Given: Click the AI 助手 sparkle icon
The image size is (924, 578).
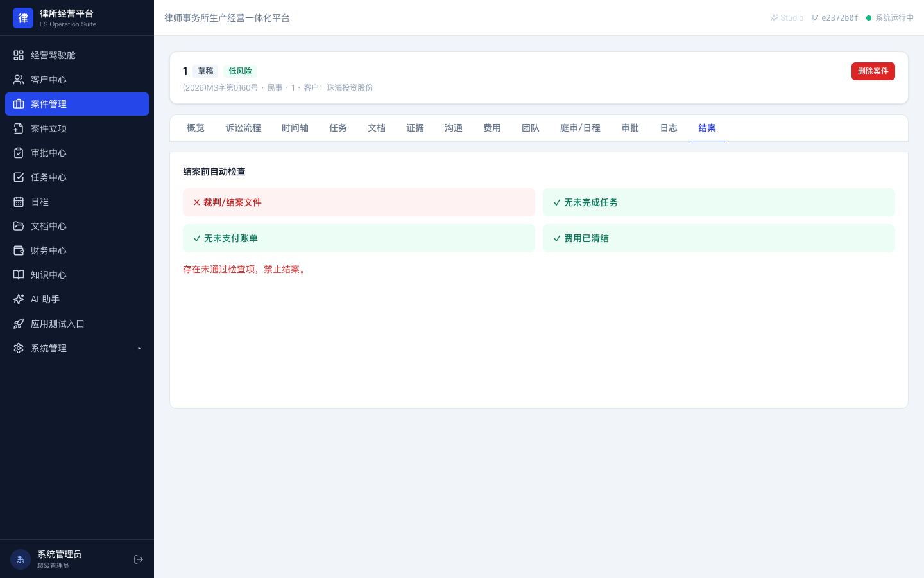Looking at the screenshot, I should [19, 299].
